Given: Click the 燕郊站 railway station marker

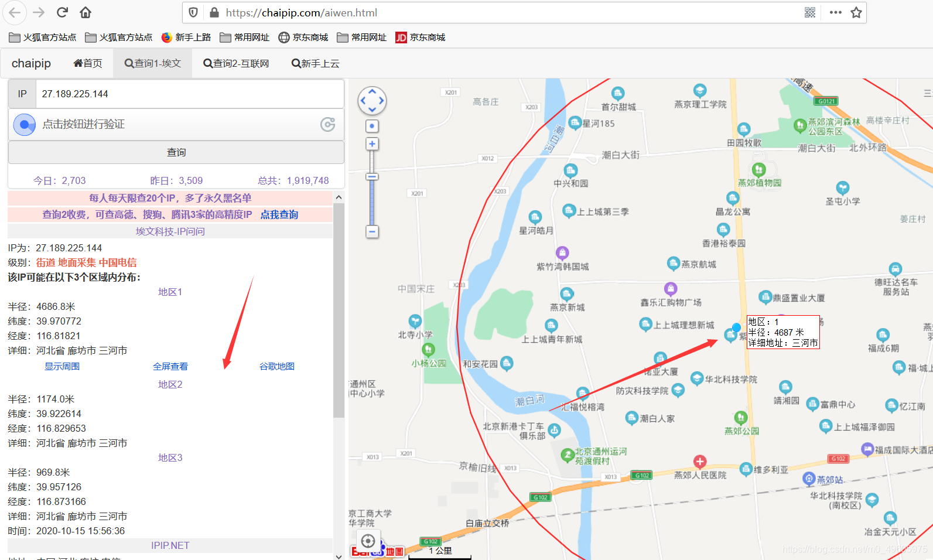Looking at the screenshot, I should 809,478.
